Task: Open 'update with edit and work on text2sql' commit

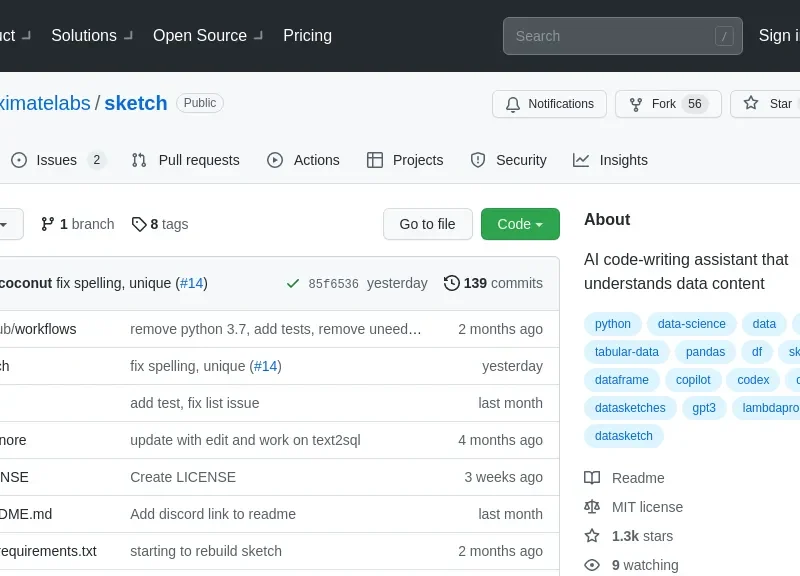Action: [x=245, y=440]
